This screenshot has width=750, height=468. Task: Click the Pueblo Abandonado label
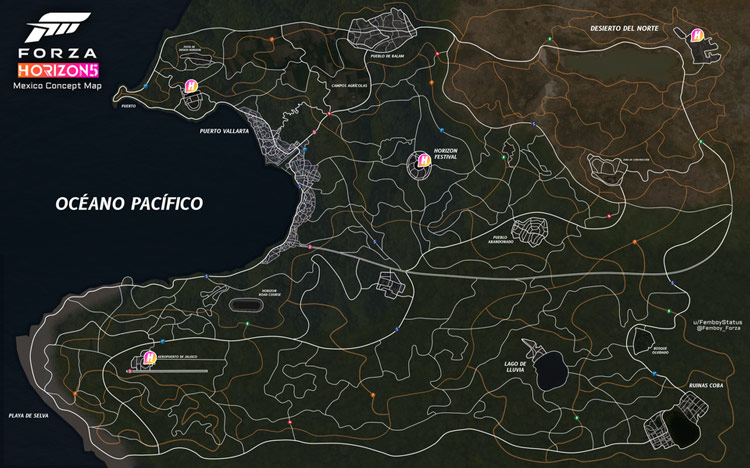501,239
